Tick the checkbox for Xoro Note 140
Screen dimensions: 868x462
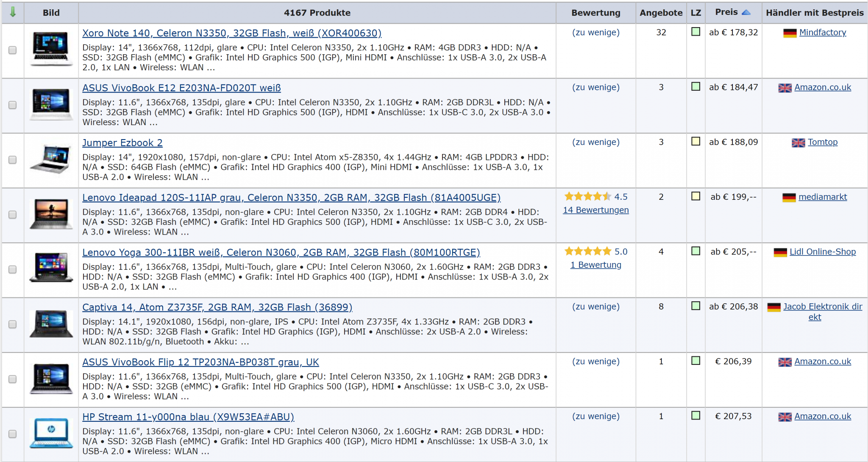click(13, 50)
